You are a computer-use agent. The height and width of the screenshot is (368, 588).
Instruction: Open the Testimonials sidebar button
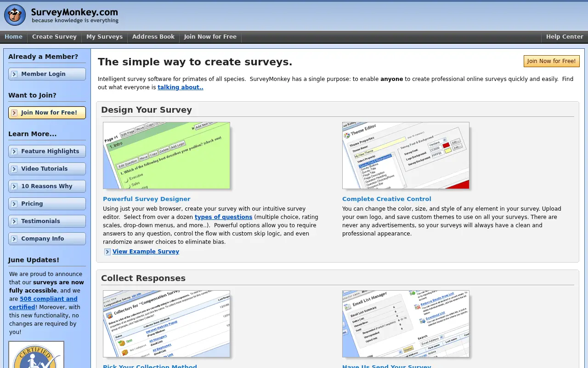[47, 221]
